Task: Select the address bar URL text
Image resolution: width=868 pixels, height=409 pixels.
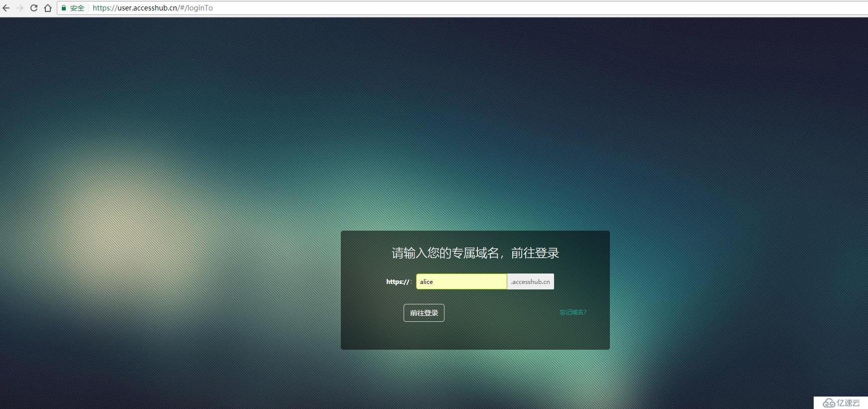Action: 152,8
